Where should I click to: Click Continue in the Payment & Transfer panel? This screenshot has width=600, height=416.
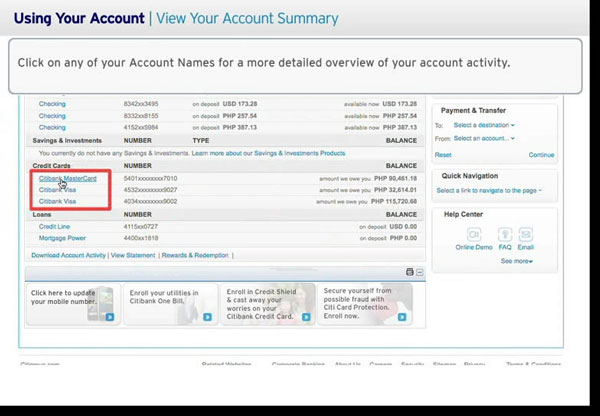click(x=541, y=155)
